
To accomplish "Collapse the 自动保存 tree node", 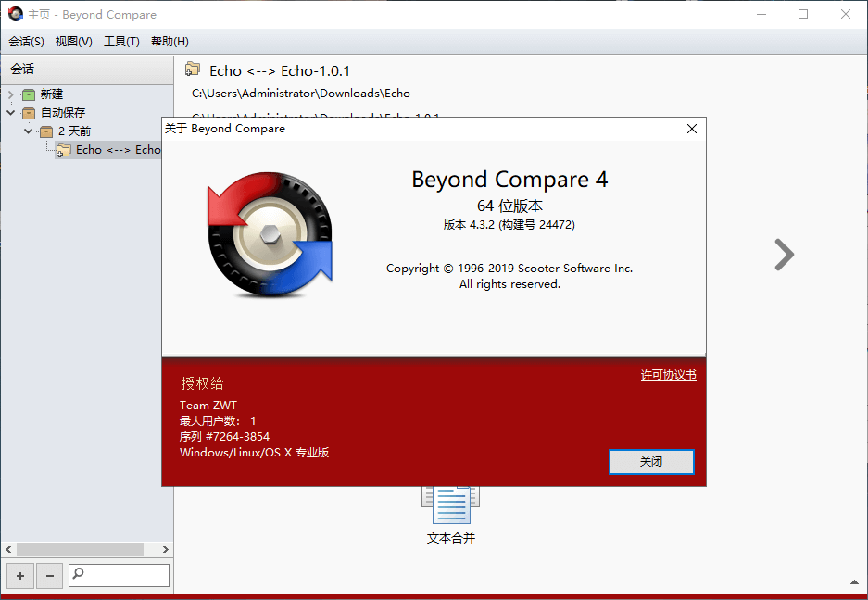I will pyautogui.click(x=8, y=112).
